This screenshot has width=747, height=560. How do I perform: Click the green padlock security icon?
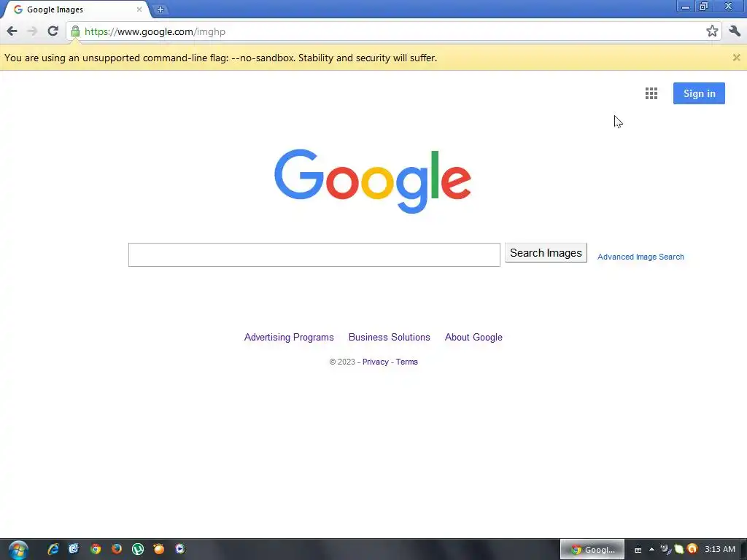pos(75,31)
